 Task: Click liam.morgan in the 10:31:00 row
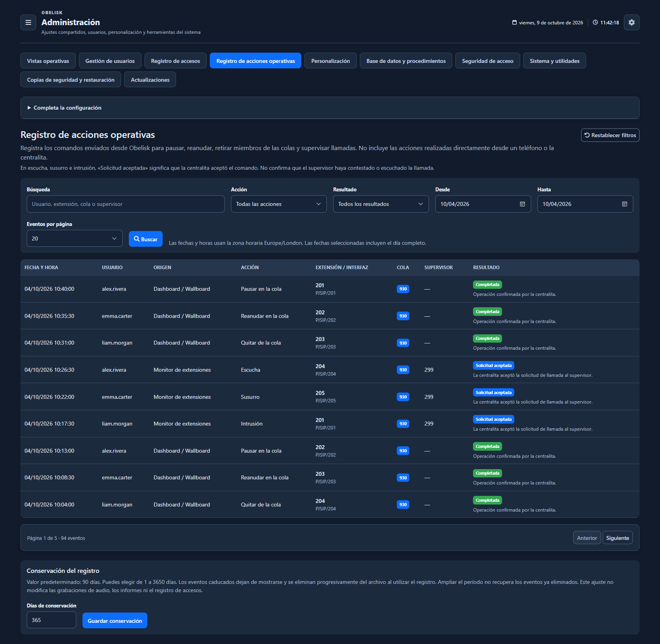pos(117,343)
